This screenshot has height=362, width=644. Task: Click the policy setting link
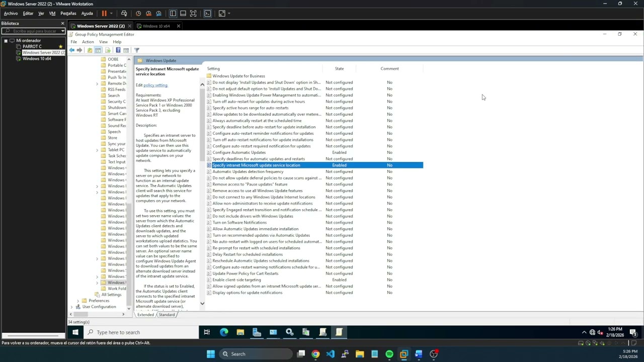pos(155,85)
